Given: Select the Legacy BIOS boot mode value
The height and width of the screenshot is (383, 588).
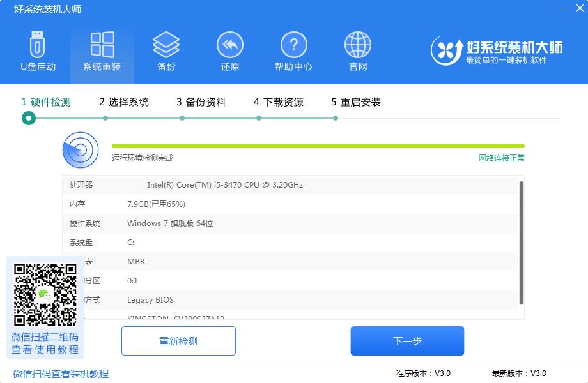Looking at the screenshot, I should click(150, 300).
